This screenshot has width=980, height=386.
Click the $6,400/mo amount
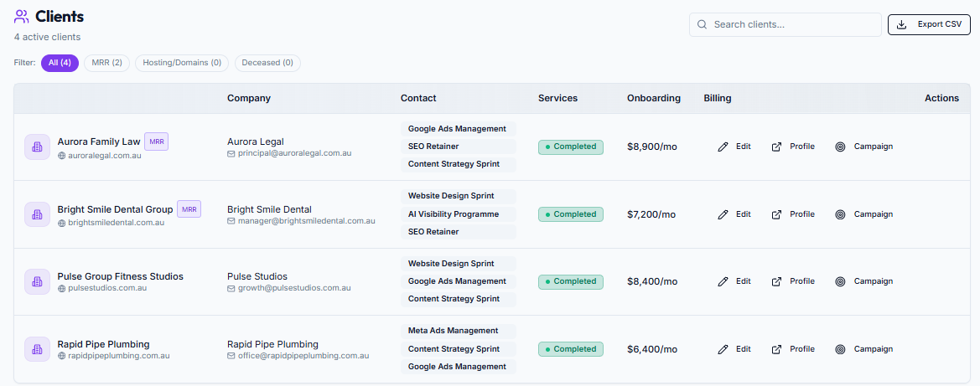652,349
